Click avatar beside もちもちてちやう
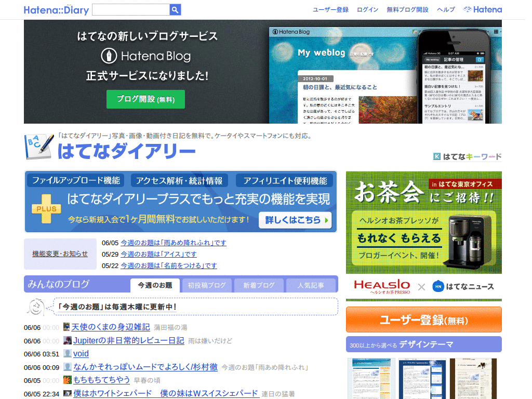Image resolution: width=532 pixels, height=399 pixels. tap(67, 380)
